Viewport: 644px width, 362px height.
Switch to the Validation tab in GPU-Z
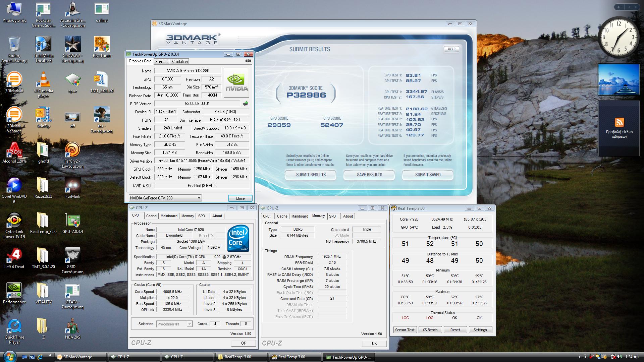pos(180,62)
